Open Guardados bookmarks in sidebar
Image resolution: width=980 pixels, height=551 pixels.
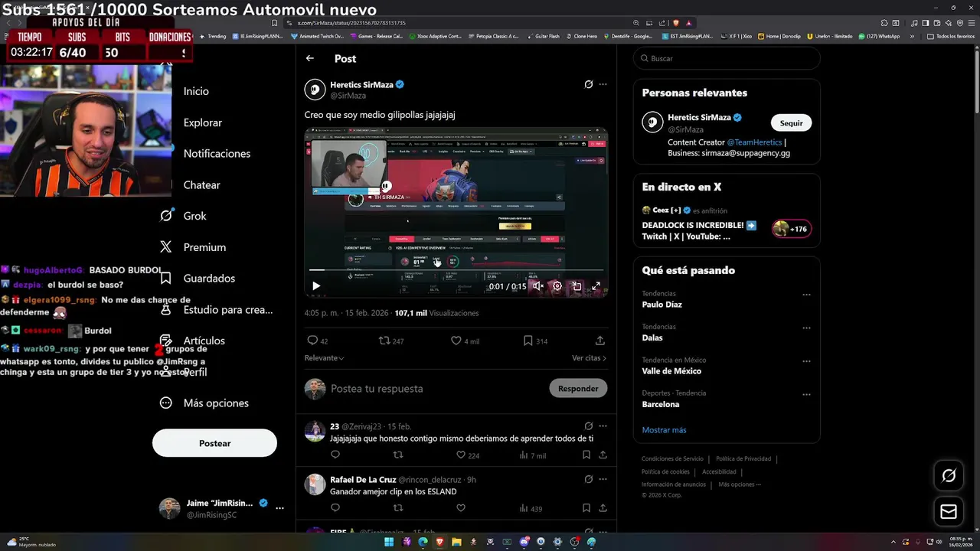[197, 279]
